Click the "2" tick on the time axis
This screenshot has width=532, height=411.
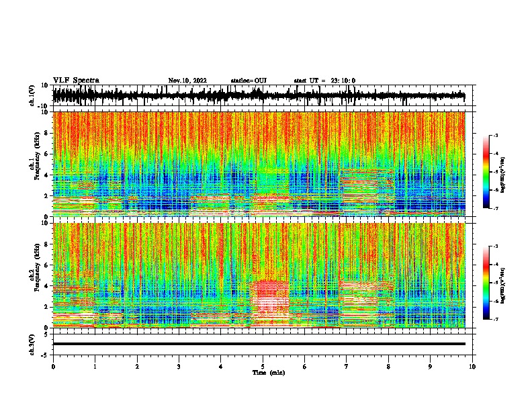click(137, 367)
